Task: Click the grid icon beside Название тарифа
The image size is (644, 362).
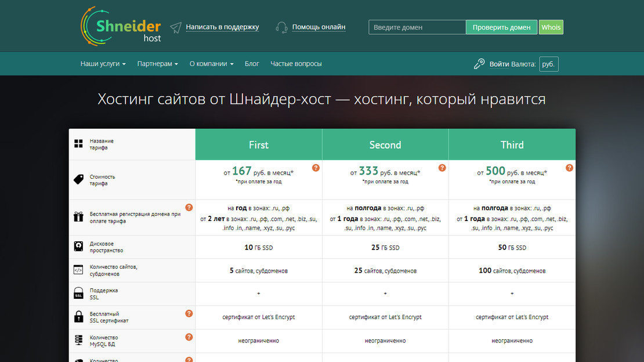Action: [78, 143]
